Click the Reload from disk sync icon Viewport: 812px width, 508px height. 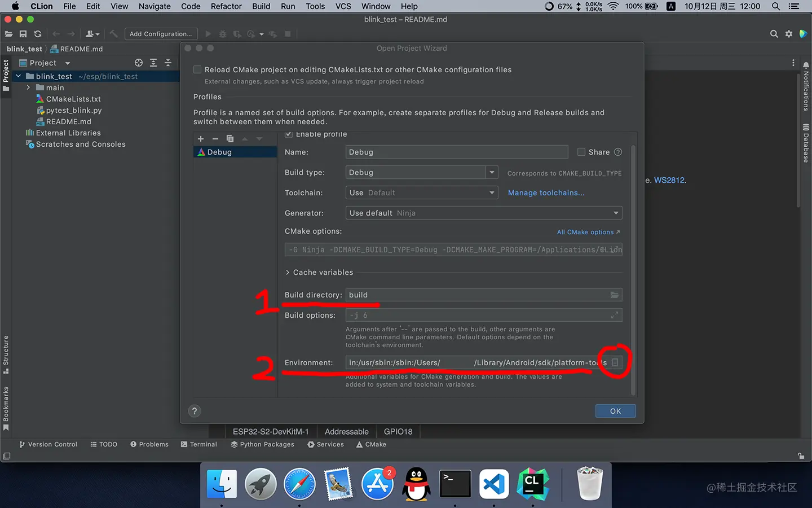[x=38, y=34]
